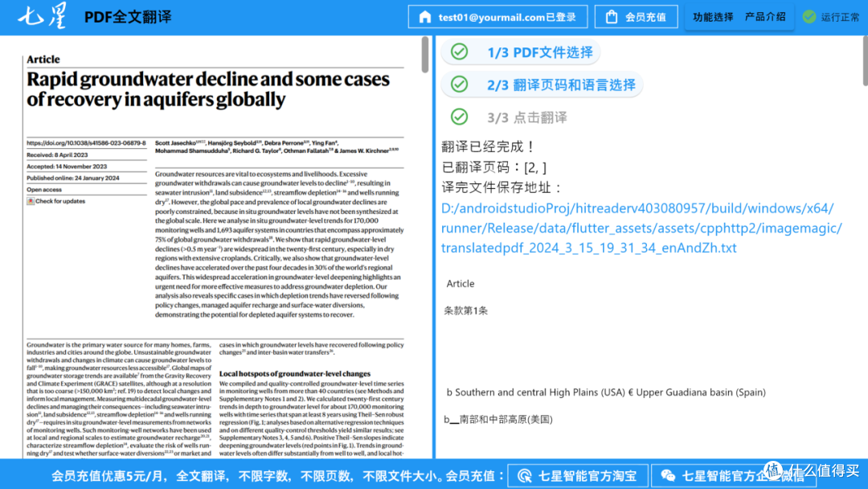Click 'Check for updates' icon in the PDF
Viewport: 868px width, 489px height.
[31, 201]
